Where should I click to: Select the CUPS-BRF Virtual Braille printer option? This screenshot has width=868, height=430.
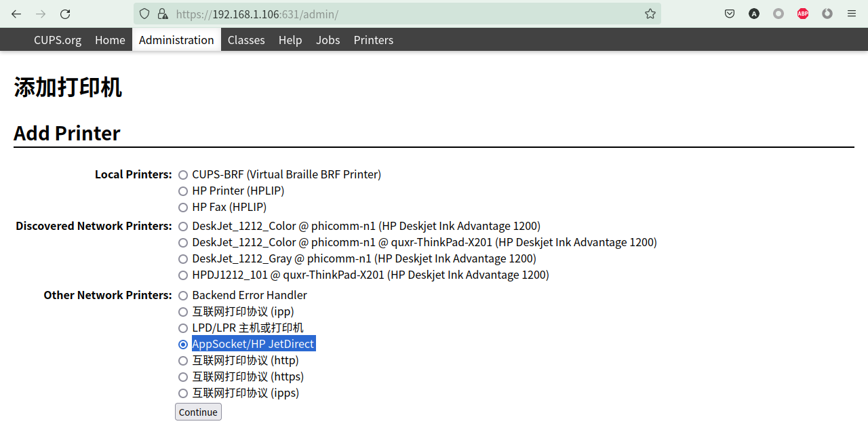tap(183, 175)
